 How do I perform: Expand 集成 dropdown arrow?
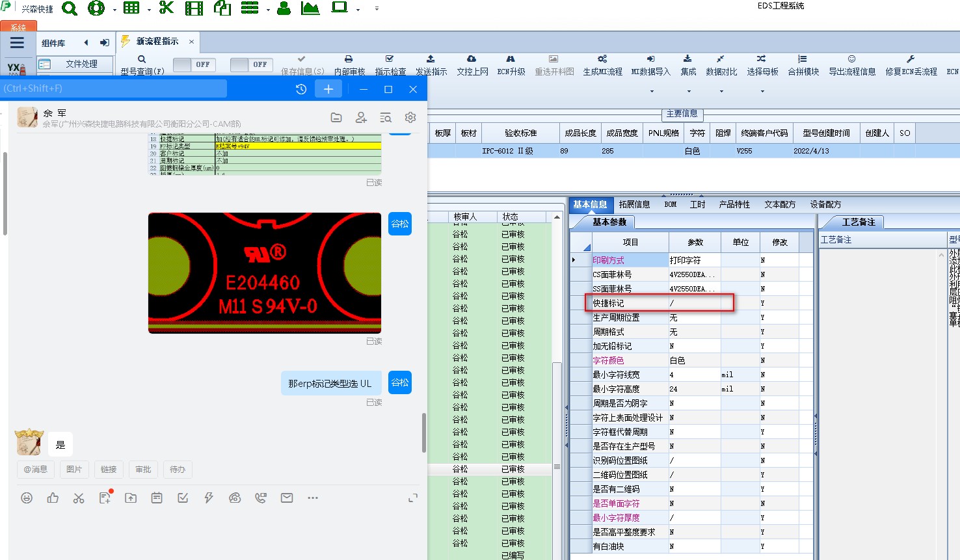pos(689,91)
